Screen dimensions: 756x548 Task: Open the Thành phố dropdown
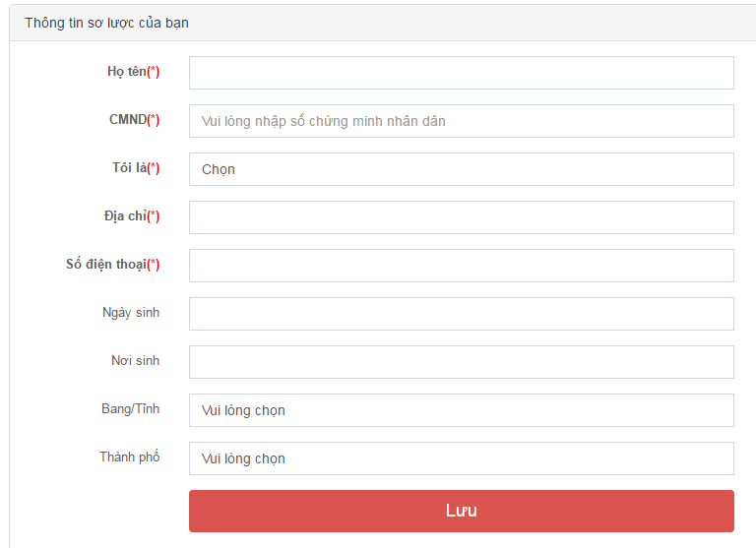pyautogui.click(x=461, y=458)
